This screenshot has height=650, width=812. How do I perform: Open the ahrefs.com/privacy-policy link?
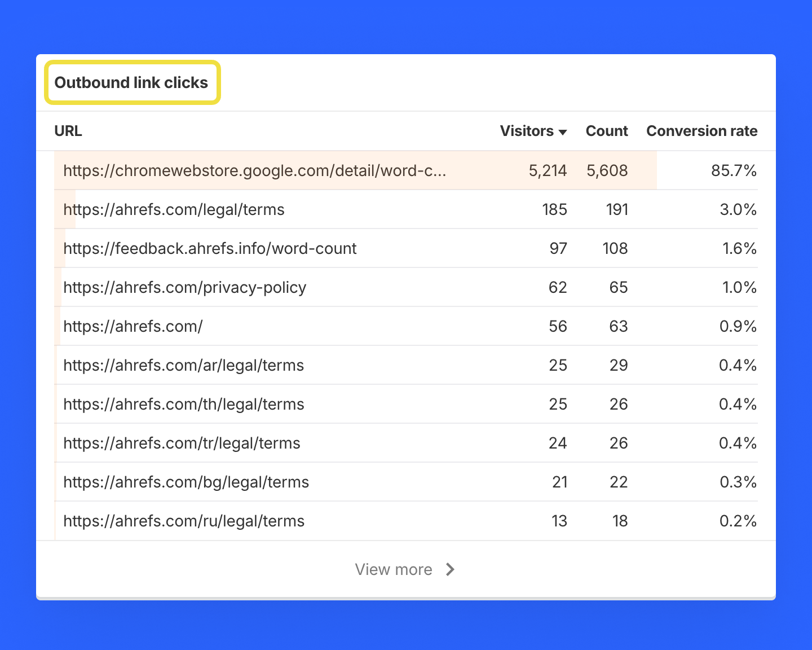tap(185, 287)
